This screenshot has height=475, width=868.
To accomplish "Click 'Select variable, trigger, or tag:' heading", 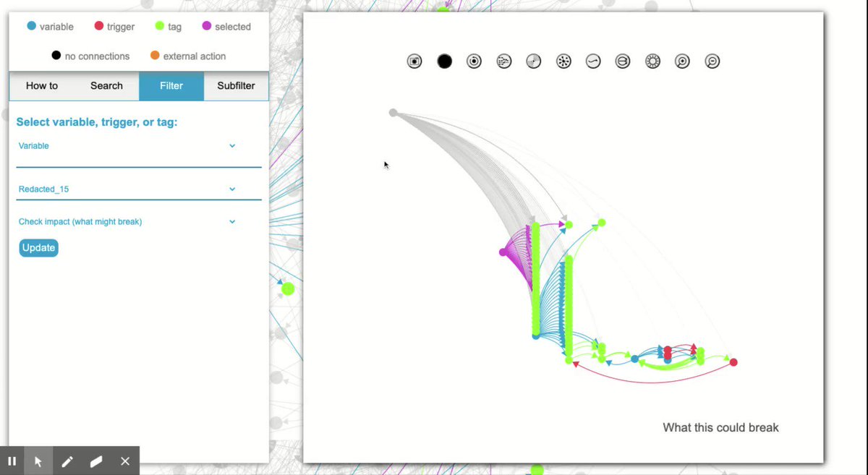I will click(x=97, y=122).
